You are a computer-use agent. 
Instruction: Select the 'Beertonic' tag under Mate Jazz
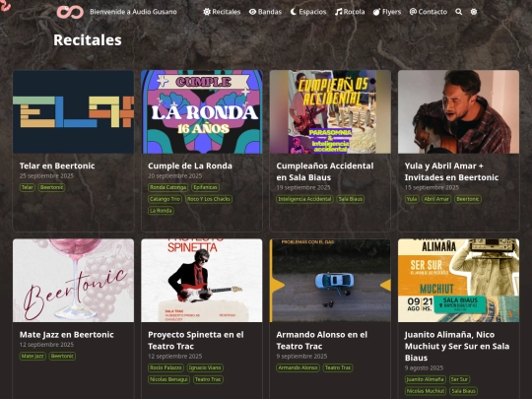pos(62,356)
